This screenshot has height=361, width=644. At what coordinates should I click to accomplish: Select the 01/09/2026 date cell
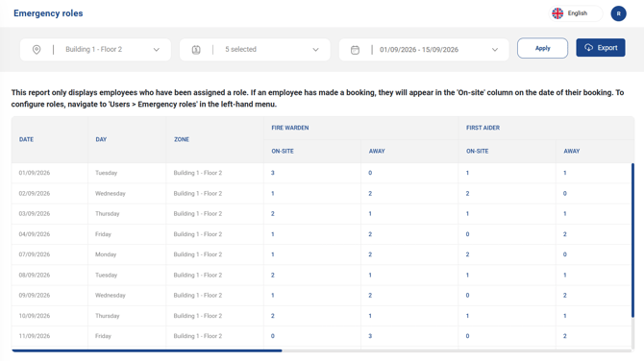35,173
